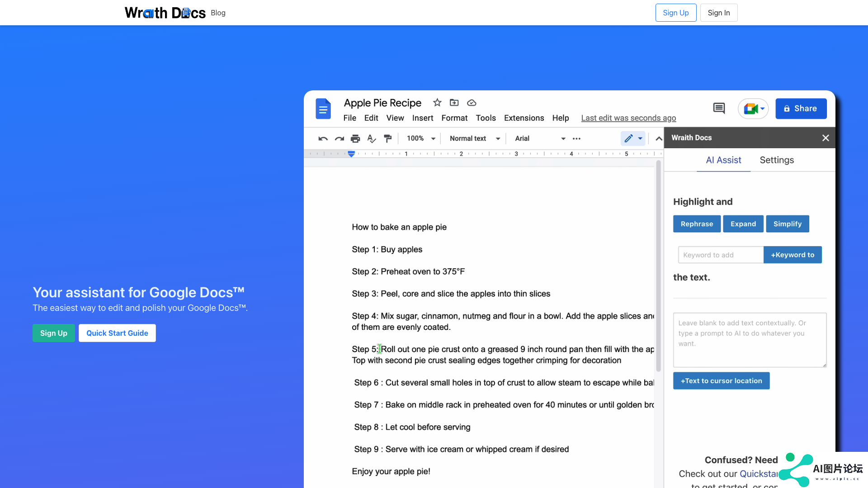
Task: Open the 100% zoom dropdown
Action: point(421,139)
